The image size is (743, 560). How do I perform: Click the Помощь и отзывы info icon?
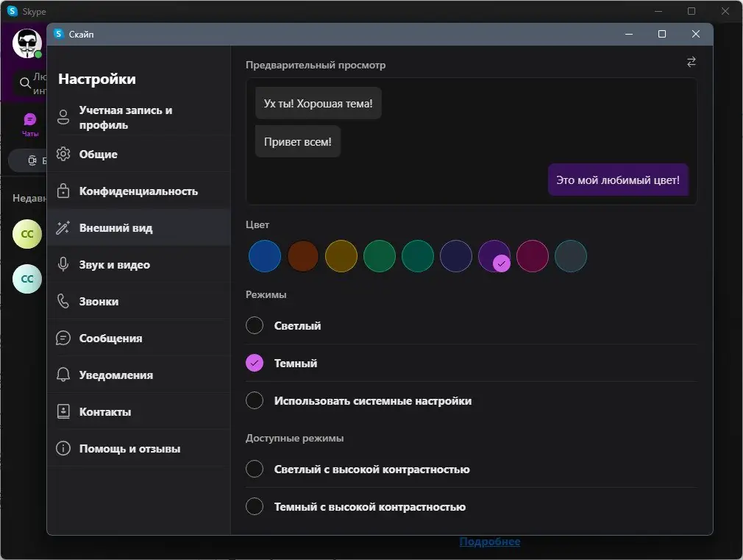(x=64, y=448)
